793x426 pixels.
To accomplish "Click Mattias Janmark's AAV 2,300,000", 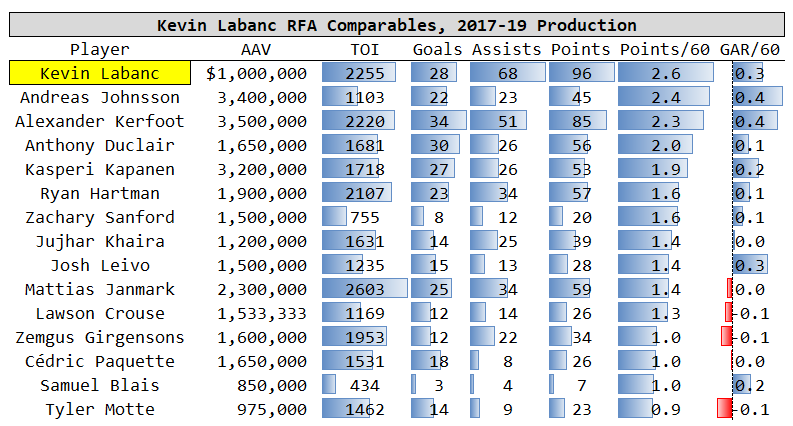I will click(262, 290).
